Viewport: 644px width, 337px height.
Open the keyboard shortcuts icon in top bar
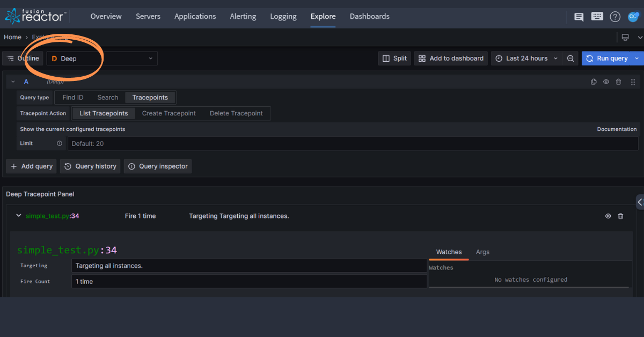(597, 17)
